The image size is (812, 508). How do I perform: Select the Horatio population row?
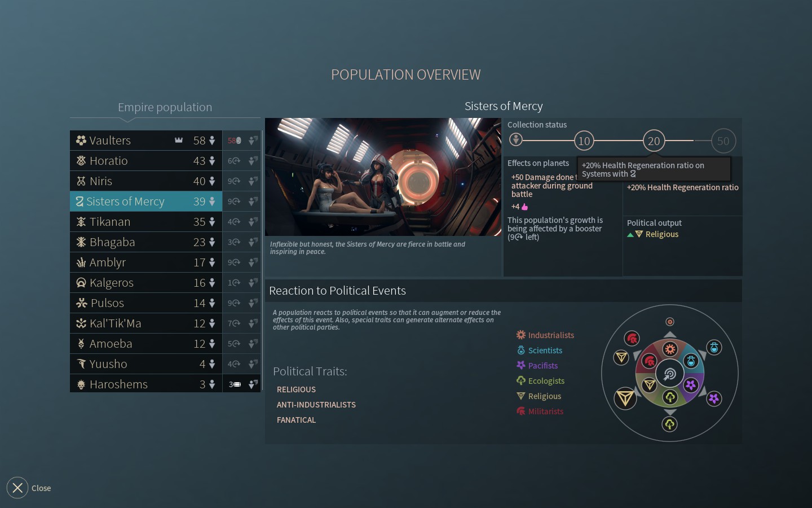point(145,161)
